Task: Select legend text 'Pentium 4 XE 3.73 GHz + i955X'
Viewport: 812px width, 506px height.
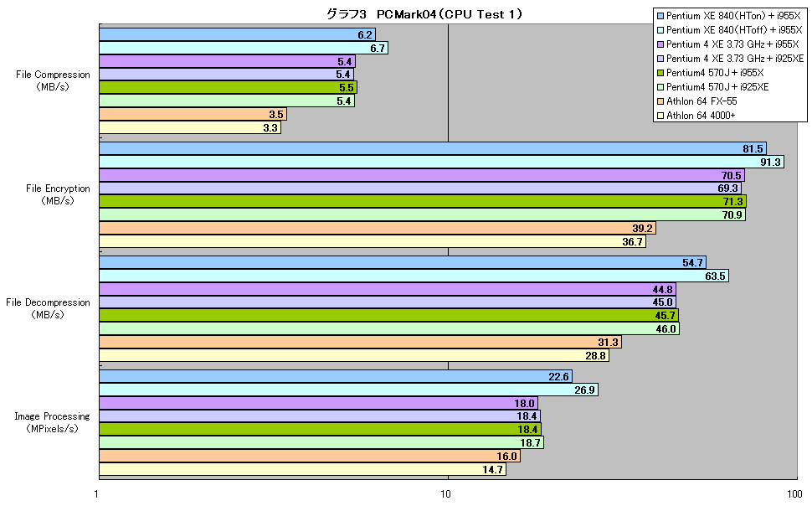Action: pyautogui.click(x=732, y=44)
